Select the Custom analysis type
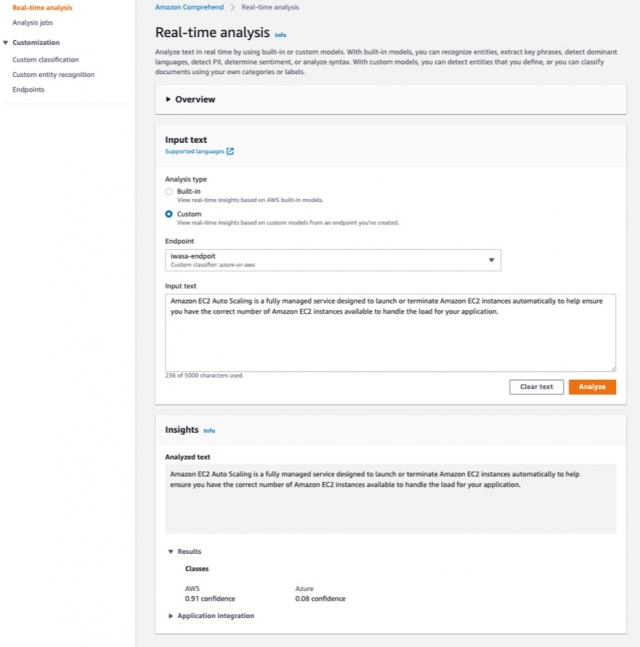This screenshot has width=640, height=647. pos(169,214)
